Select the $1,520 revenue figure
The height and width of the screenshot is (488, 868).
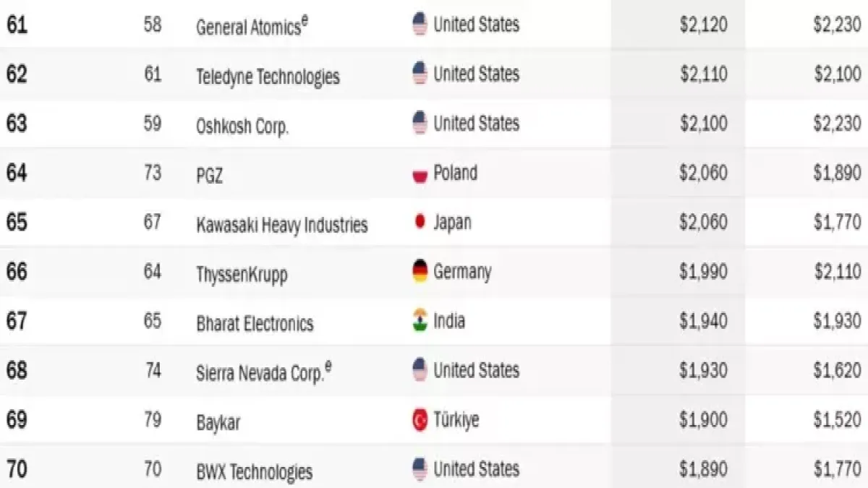click(x=837, y=420)
